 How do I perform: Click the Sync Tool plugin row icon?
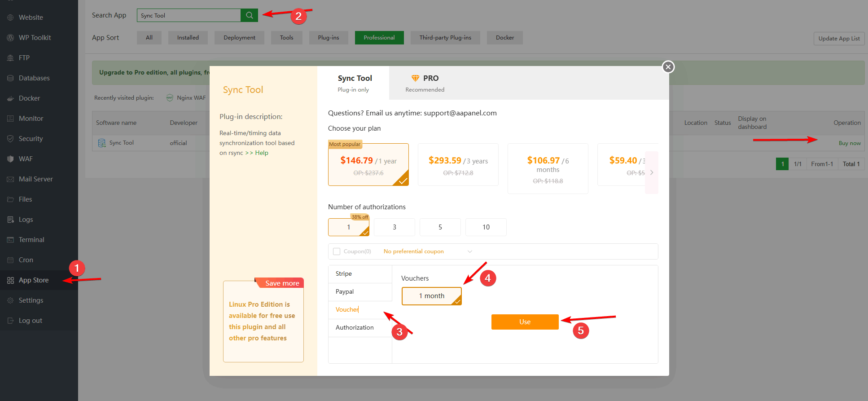(102, 143)
